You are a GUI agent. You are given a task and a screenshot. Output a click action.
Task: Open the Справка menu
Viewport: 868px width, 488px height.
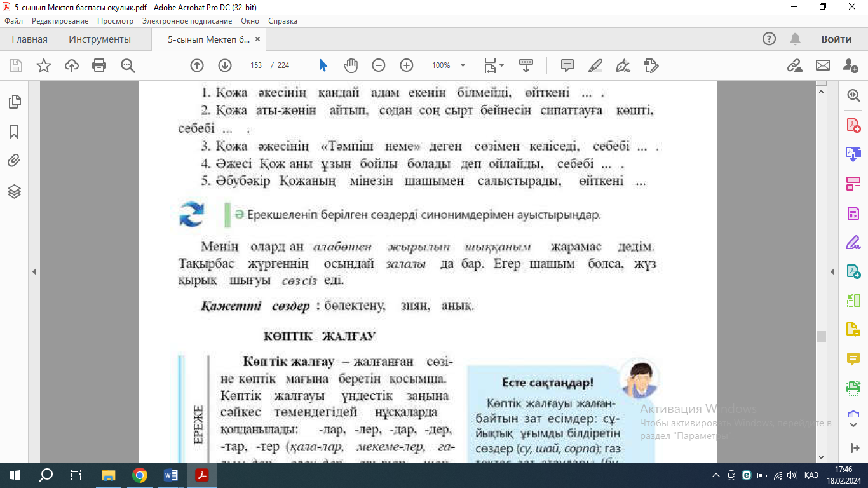283,21
